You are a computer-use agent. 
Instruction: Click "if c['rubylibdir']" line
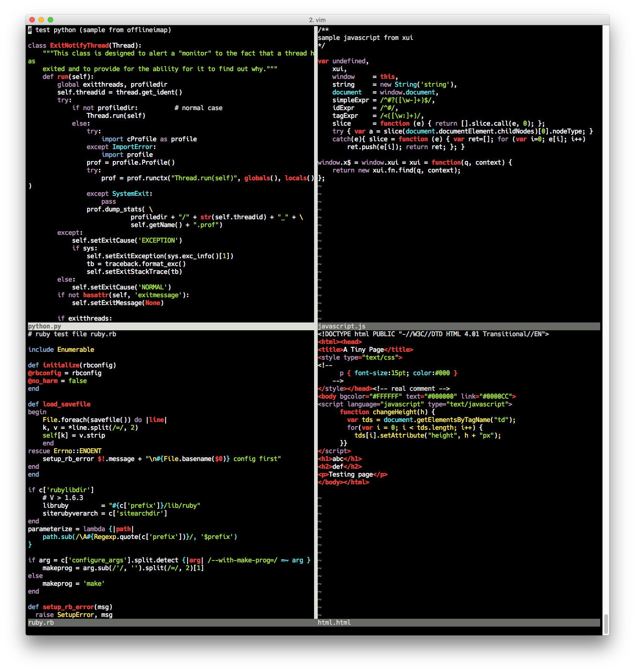[x=61, y=490]
